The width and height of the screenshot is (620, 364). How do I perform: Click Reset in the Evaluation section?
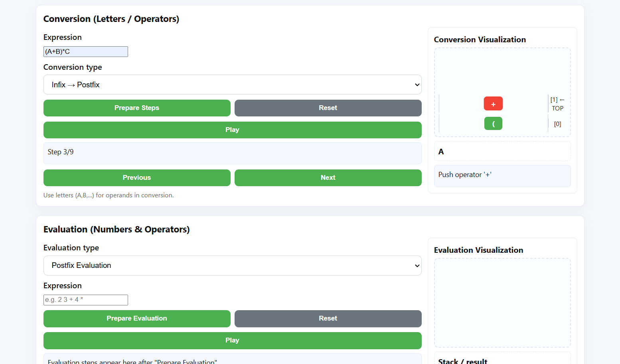coord(328,319)
